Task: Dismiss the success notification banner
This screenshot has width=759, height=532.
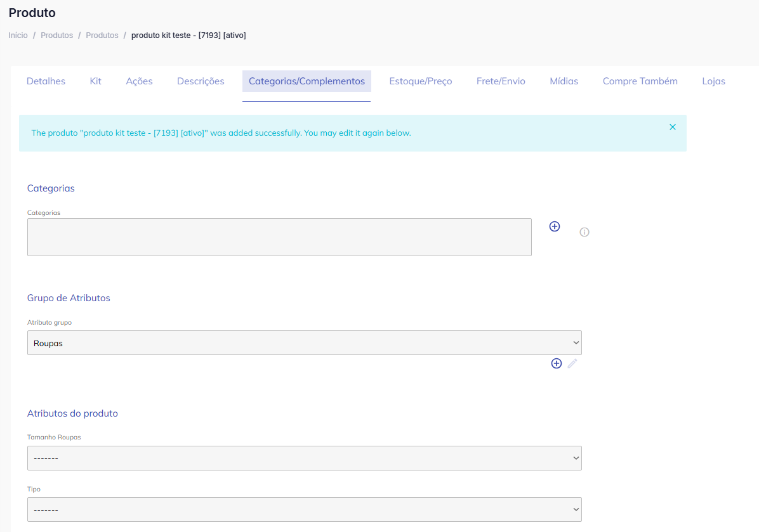Action: [x=673, y=127]
